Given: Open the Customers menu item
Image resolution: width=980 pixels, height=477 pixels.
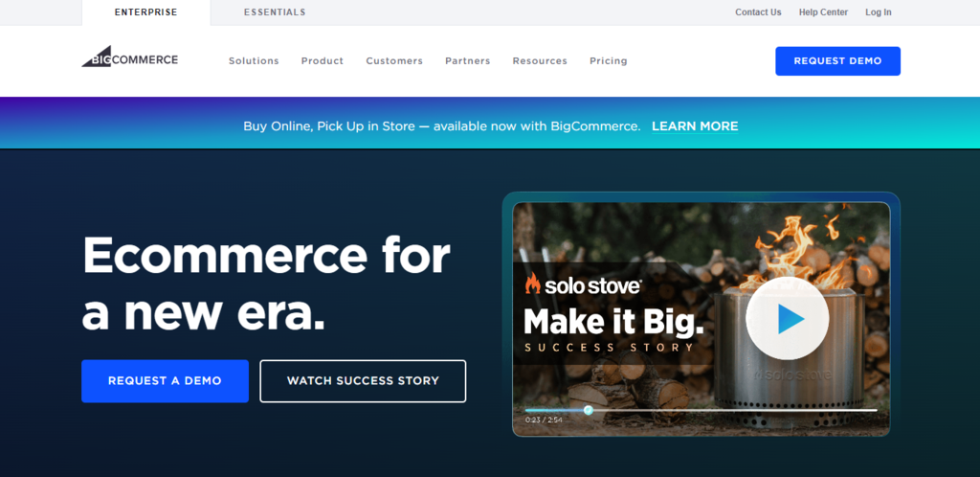Looking at the screenshot, I should click(394, 61).
